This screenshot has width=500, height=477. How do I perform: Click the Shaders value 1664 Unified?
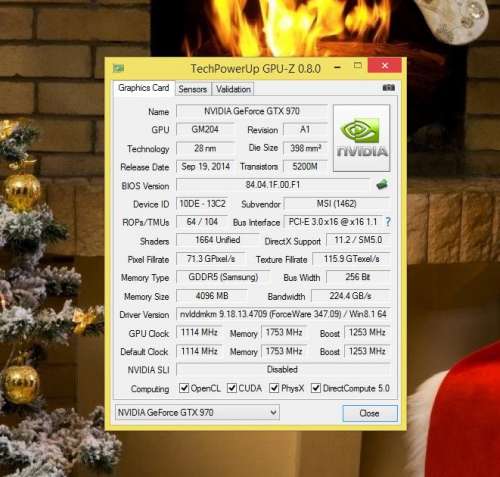click(217, 240)
